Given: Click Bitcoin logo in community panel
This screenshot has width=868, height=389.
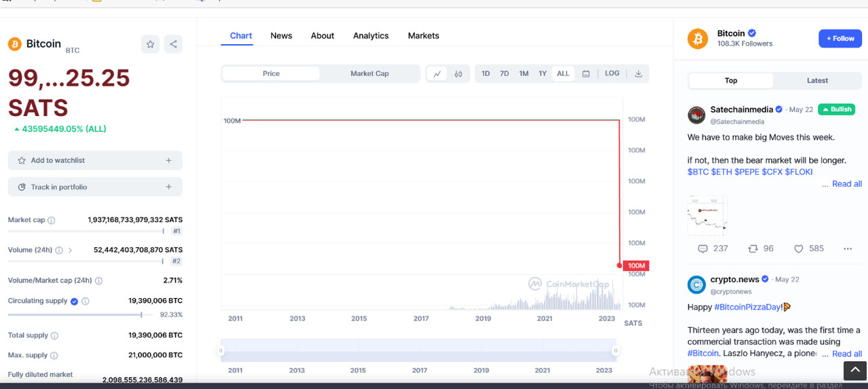Looking at the screenshot, I should (x=698, y=39).
